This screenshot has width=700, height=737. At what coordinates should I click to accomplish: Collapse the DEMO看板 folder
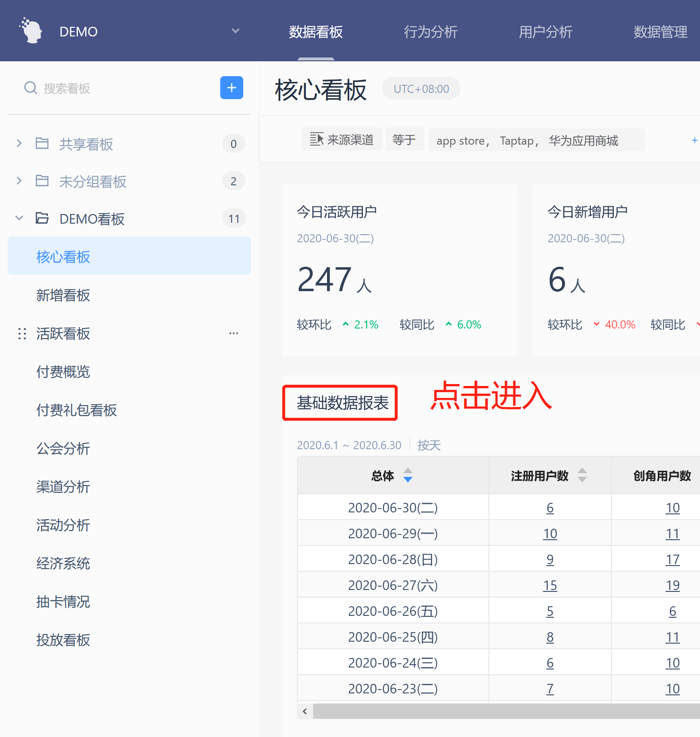click(19, 218)
